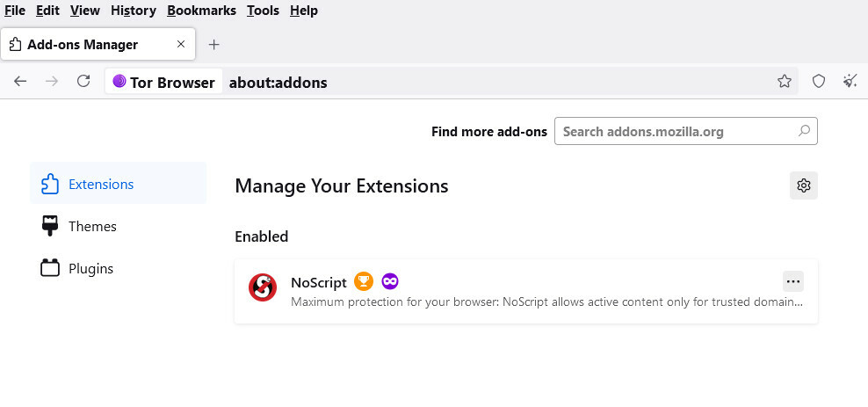Bookmark this page with the star icon
Image resolution: width=868 pixels, height=407 pixels.
[x=785, y=82]
